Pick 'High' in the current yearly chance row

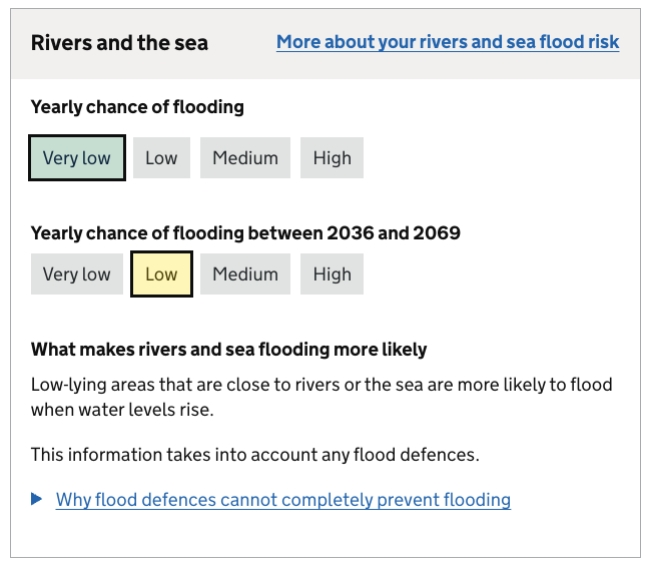[x=332, y=158]
